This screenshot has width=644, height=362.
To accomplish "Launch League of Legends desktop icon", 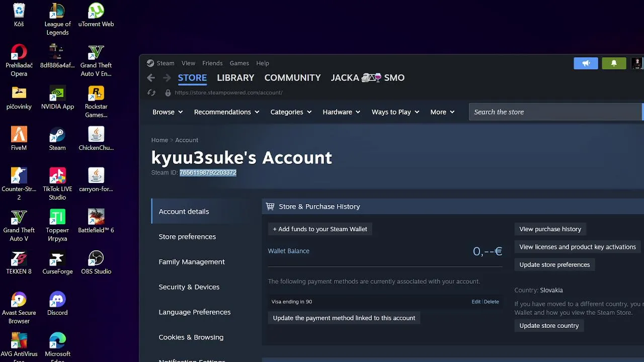I will coord(57,19).
